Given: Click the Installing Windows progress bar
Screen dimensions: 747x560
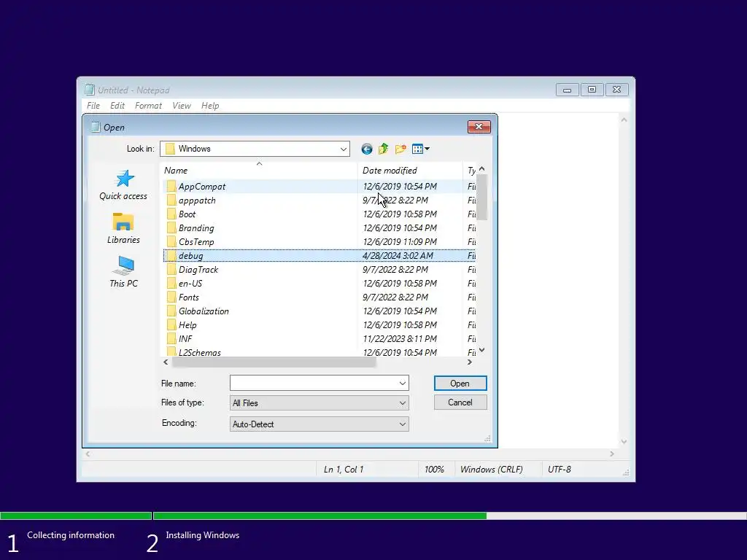Looking at the screenshot, I should pos(449,516).
